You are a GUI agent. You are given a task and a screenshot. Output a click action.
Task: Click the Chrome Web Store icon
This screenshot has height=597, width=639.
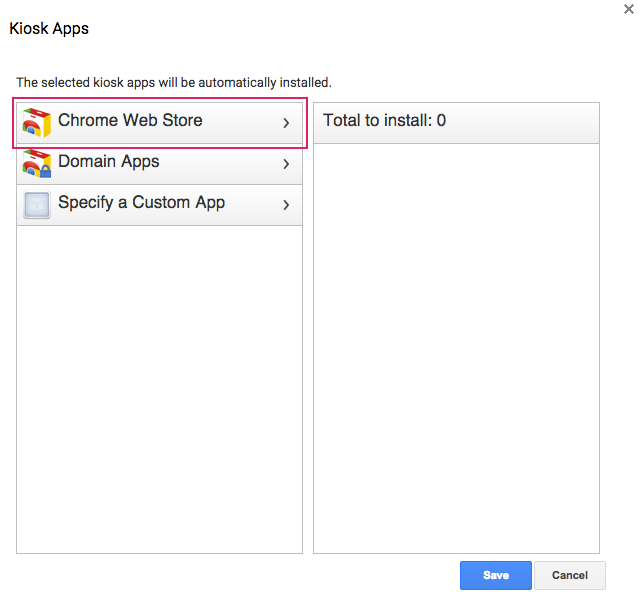tap(37, 123)
